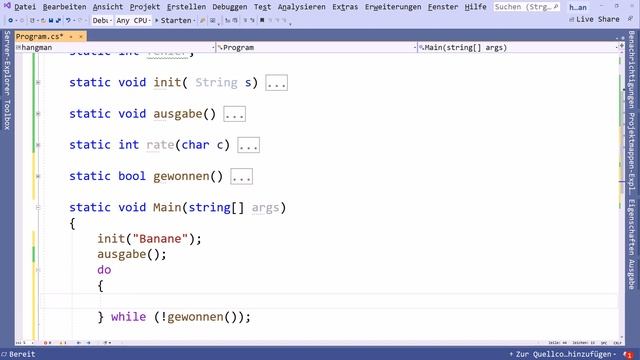Click the "Banane" string literal

point(160,239)
